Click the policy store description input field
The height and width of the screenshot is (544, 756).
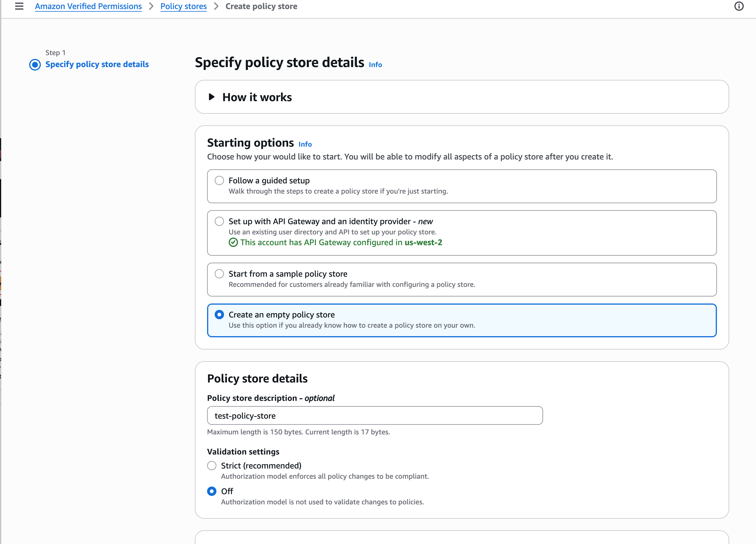tap(375, 415)
